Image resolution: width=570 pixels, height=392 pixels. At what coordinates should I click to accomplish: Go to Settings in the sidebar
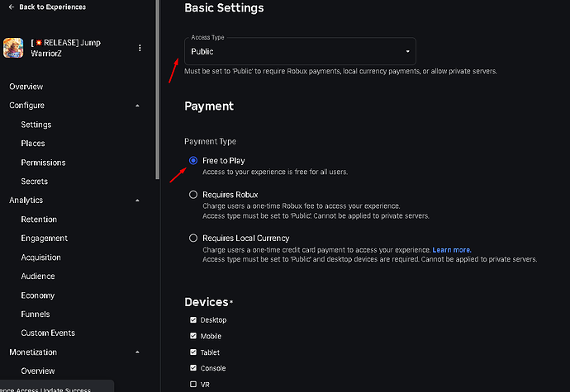click(36, 125)
